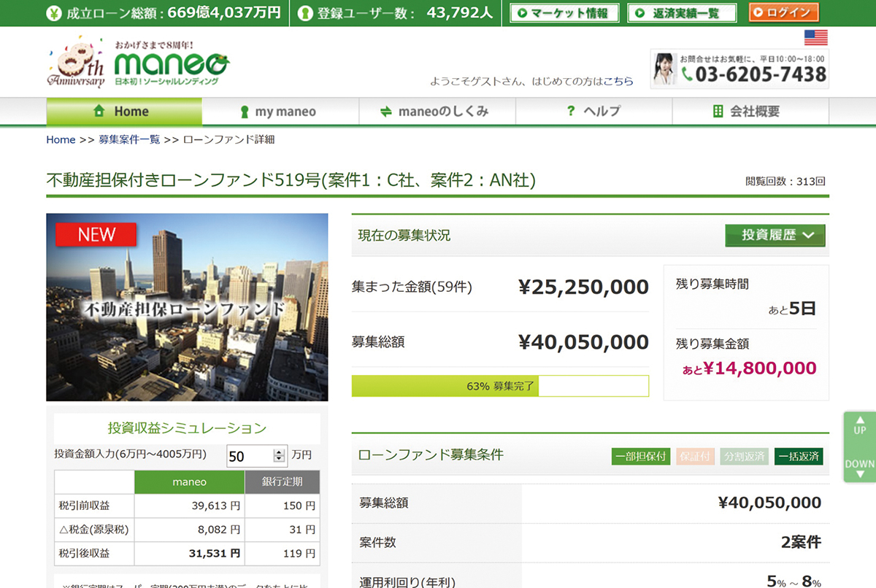Click the US flag language icon
This screenshot has height=588, width=876.
pyautogui.click(x=815, y=38)
